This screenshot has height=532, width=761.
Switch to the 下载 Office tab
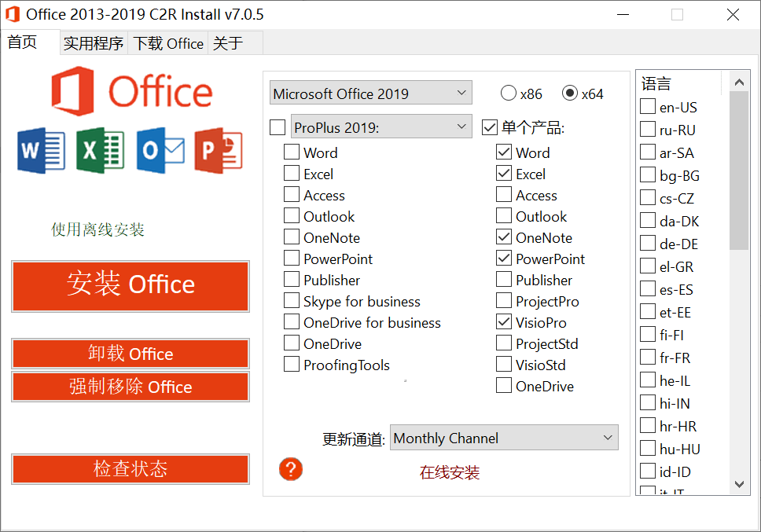[x=167, y=43]
